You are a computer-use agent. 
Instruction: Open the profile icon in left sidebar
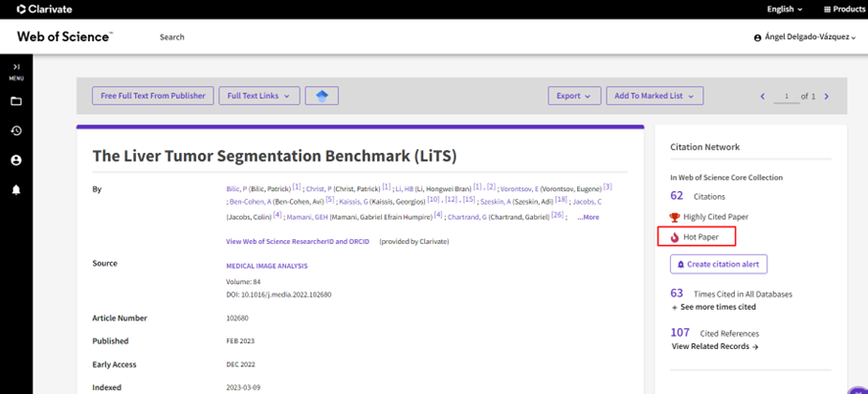click(16, 160)
